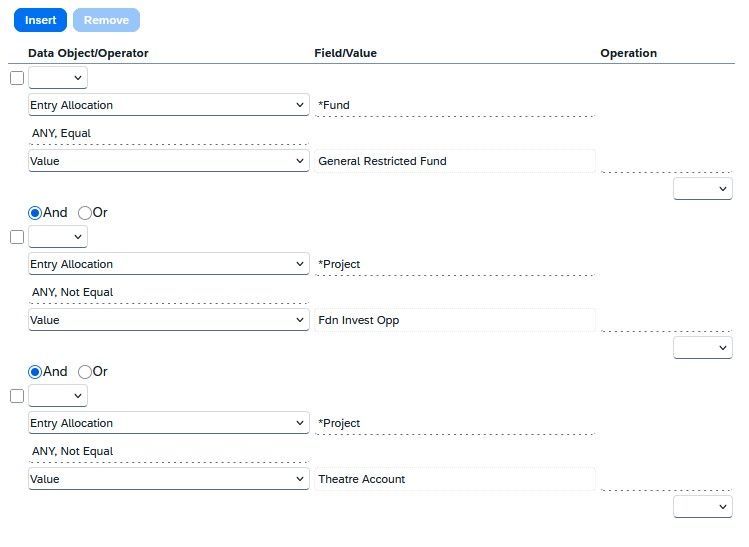Open small parenthesis dropdown in first row
This screenshot has height=547, width=749.
[58, 78]
